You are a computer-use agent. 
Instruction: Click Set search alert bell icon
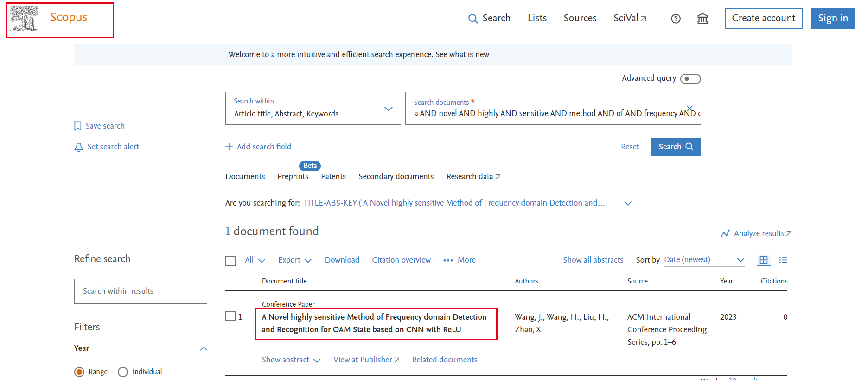pyautogui.click(x=78, y=147)
